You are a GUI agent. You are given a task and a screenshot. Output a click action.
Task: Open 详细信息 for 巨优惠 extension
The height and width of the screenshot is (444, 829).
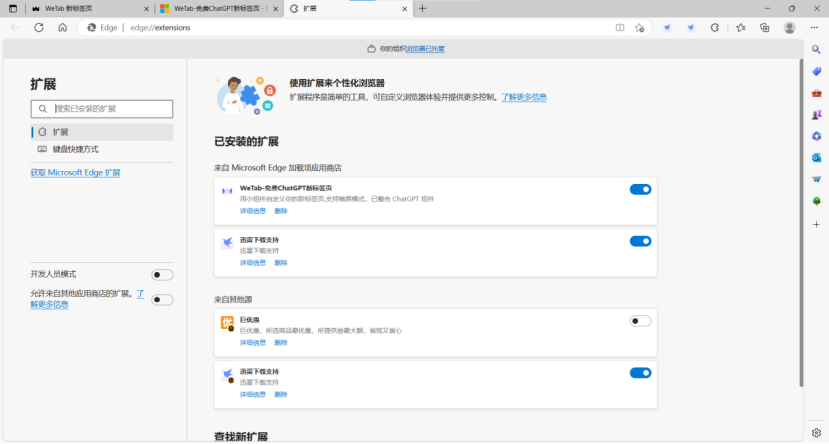253,343
